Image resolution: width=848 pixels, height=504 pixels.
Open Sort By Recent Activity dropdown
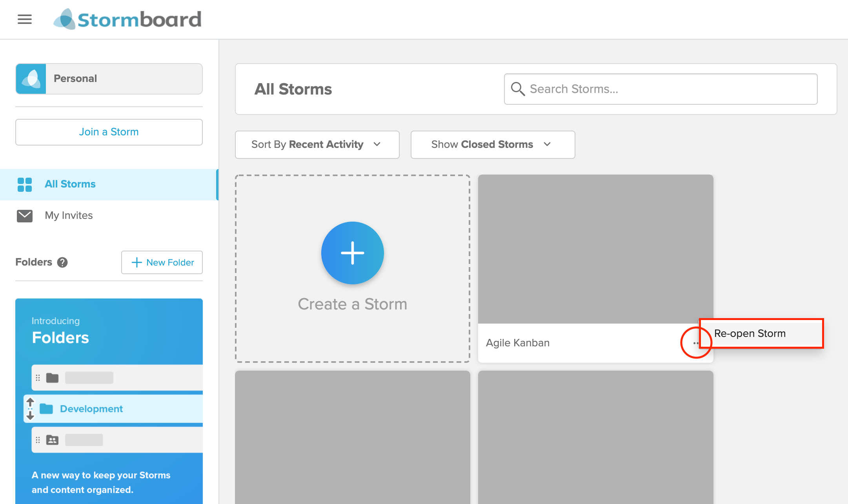(x=317, y=145)
